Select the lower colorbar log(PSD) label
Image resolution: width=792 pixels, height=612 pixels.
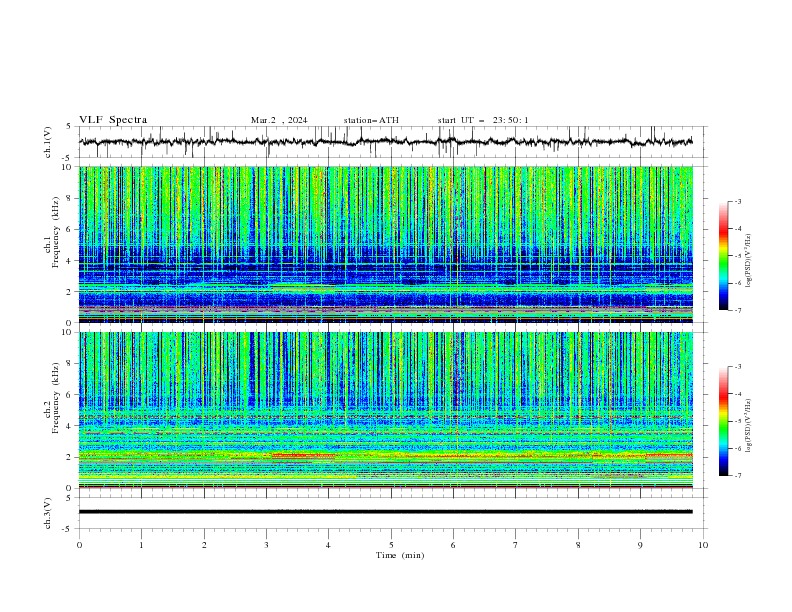pos(748,426)
